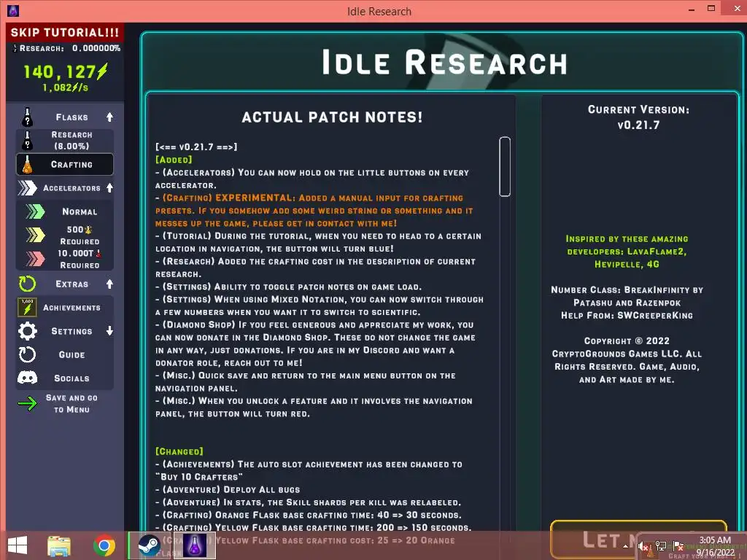Image resolution: width=747 pixels, height=560 pixels.
Task: Click the [<== v0.21.7 ==>] version header
Action: tap(196, 147)
